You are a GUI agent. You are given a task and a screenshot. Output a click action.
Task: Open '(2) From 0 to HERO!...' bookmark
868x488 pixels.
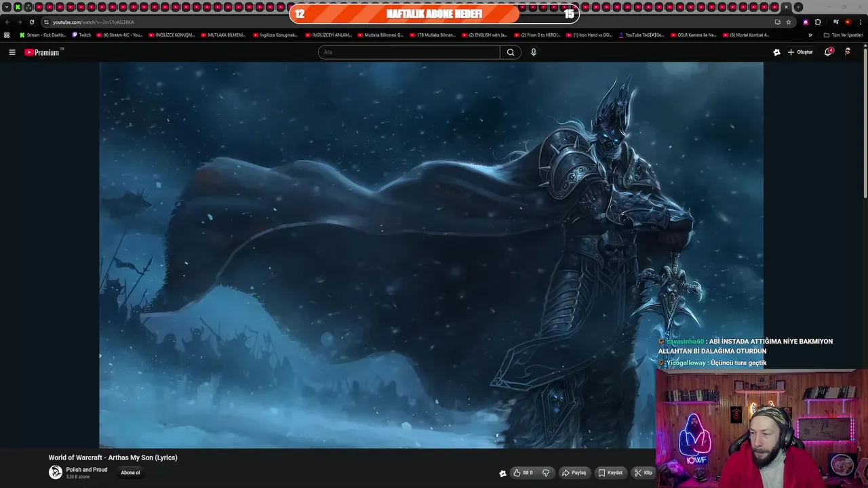537,35
